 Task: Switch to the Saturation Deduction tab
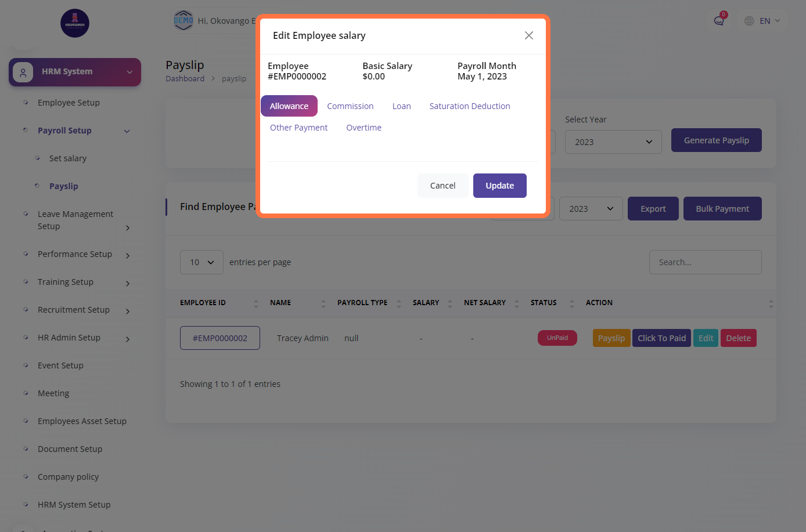469,106
